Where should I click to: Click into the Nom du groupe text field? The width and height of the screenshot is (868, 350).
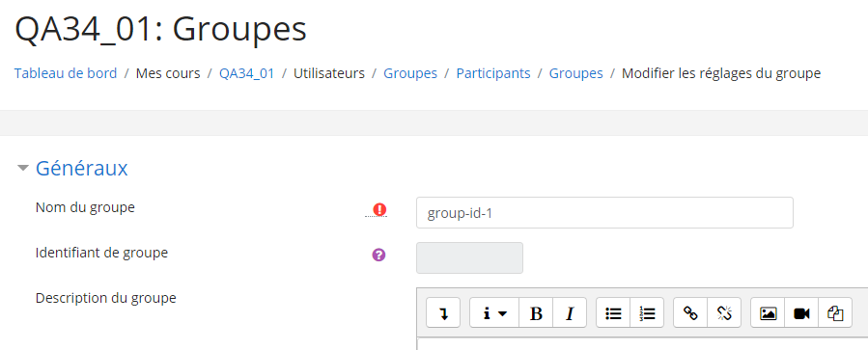[x=604, y=213]
